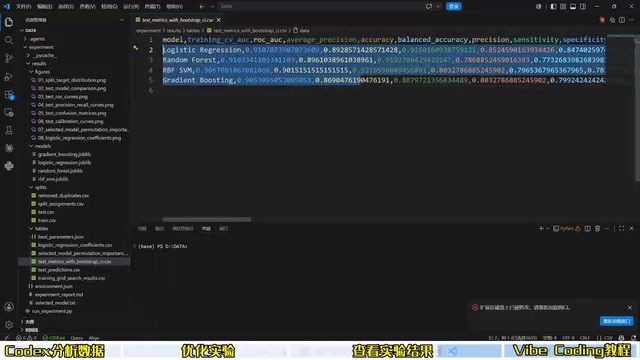
Task: Open the Manage gear menu
Action: tap(9, 325)
